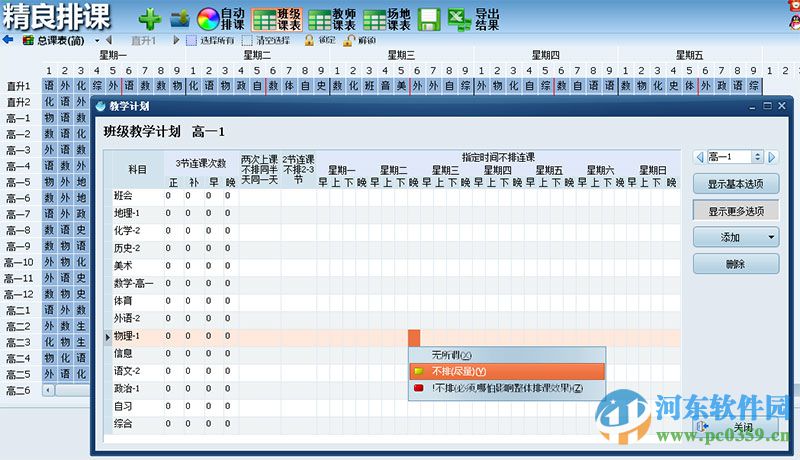
Task: Click 高一10 row label in main timetable
Action: [19, 262]
